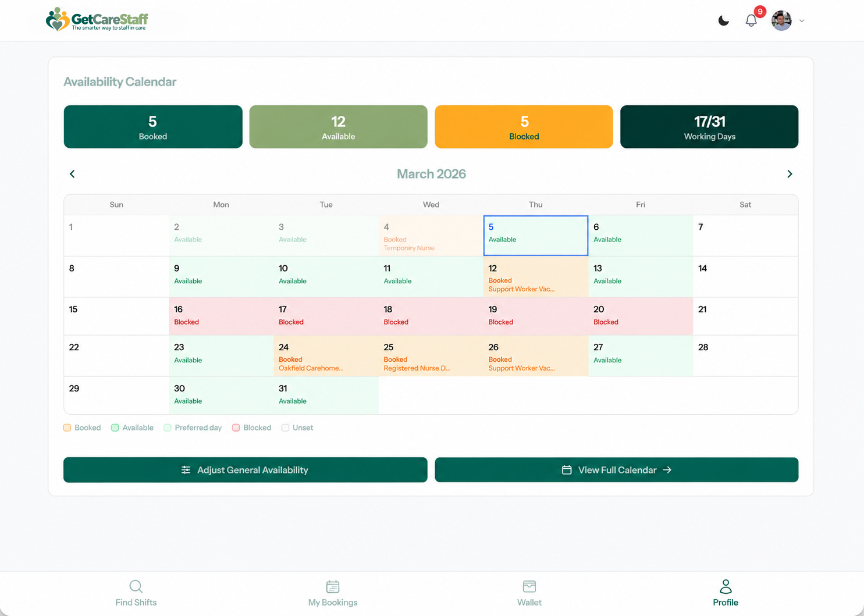The height and width of the screenshot is (616, 864).
Task: Select March 12 booked Support Worker cell
Action: 536,277
